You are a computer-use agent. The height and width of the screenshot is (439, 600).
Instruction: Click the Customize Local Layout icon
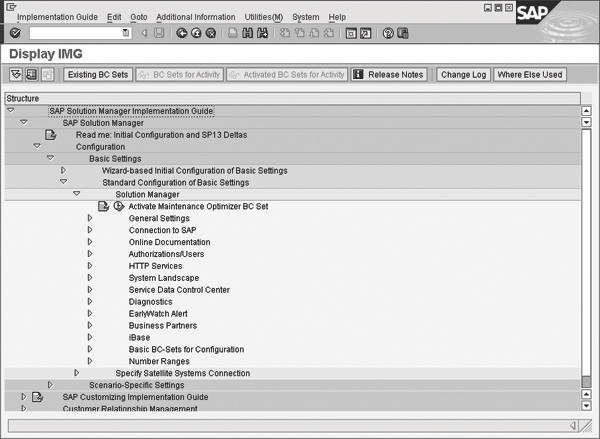click(403, 33)
